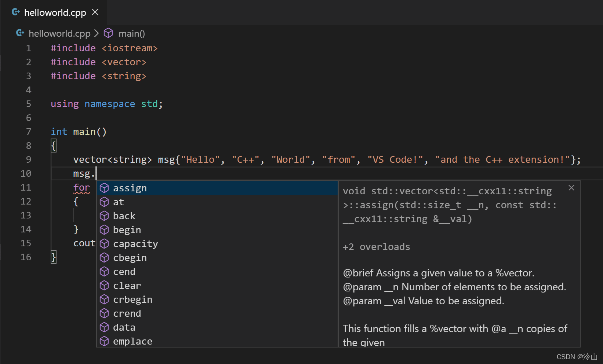Click the method icon next to at
The width and height of the screenshot is (603, 364).
pos(104,202)
